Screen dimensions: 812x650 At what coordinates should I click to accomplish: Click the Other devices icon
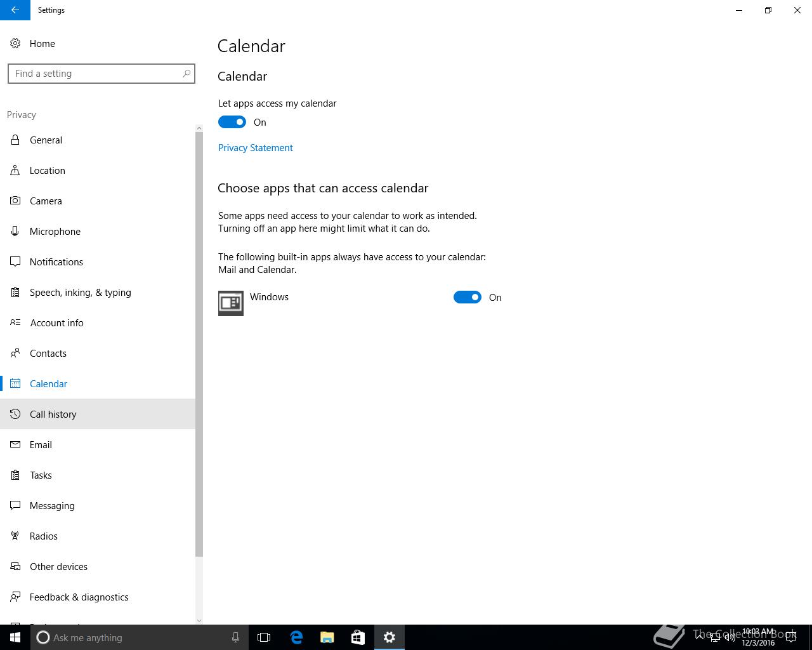point(15,567)
